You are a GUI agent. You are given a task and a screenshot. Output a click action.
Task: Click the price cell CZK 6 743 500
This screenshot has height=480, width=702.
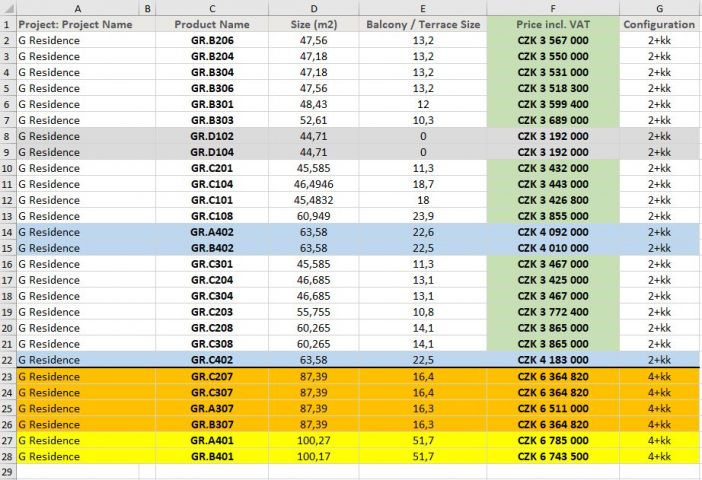coord(552,456)
